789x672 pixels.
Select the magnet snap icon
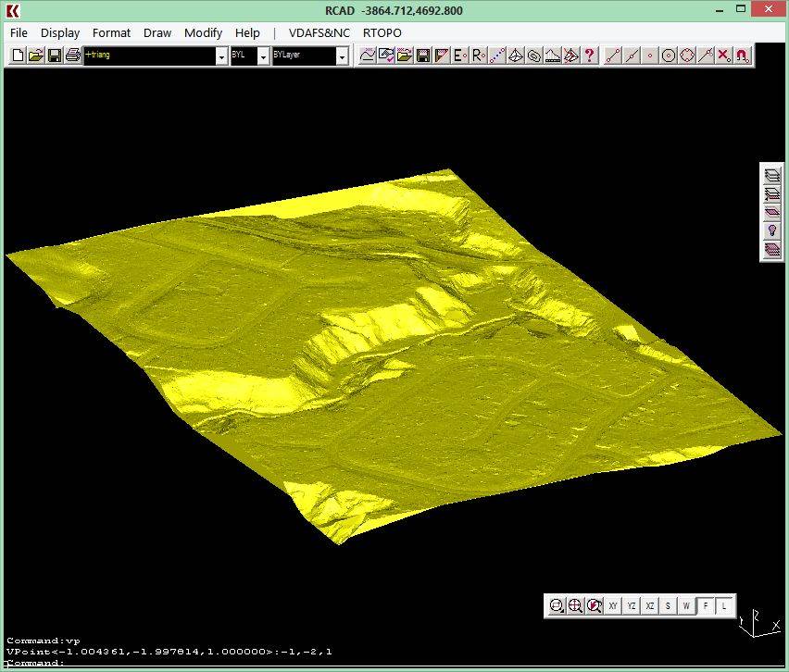click(742, 56)
